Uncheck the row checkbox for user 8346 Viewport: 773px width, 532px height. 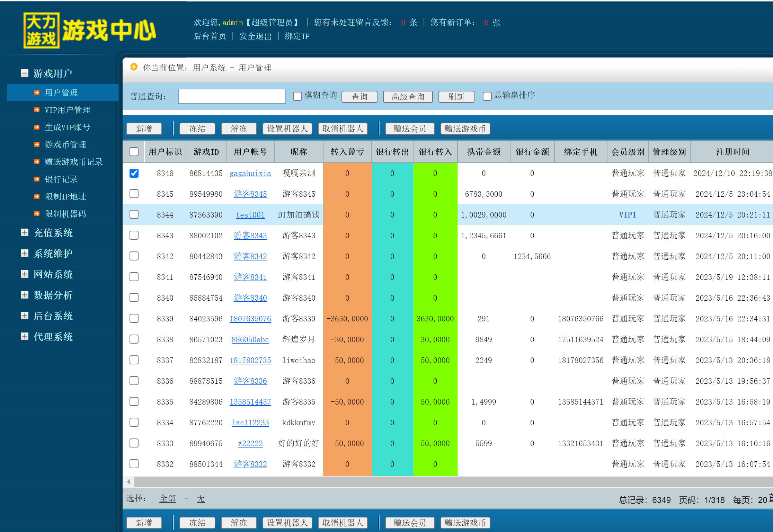[134, 173]
